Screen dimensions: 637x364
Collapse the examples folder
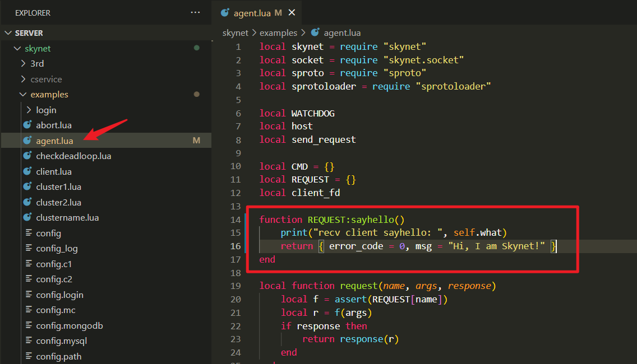pyautogui.click(x=23, y=95)
